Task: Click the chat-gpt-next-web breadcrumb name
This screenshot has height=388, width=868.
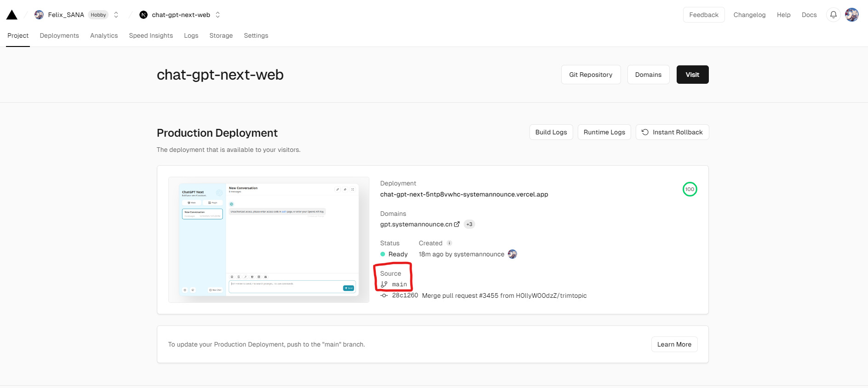Action: (181, 15)
